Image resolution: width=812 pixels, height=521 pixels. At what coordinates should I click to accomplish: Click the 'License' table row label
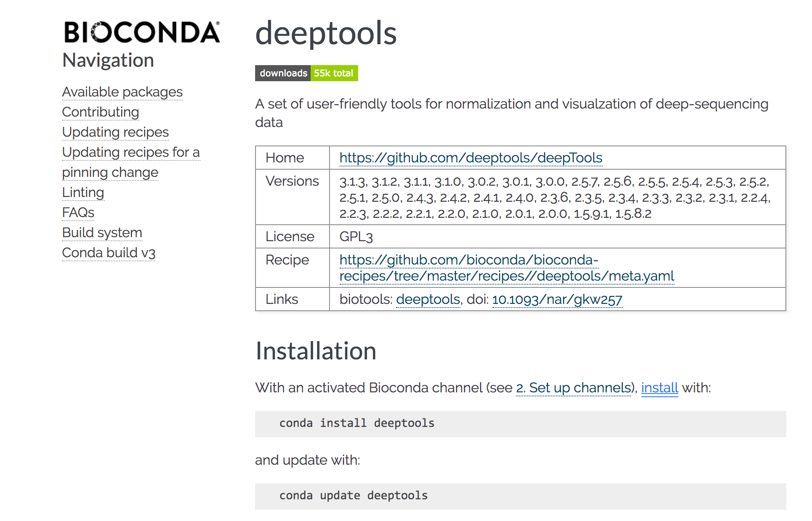pyautogui.click(x=290, y=237)
